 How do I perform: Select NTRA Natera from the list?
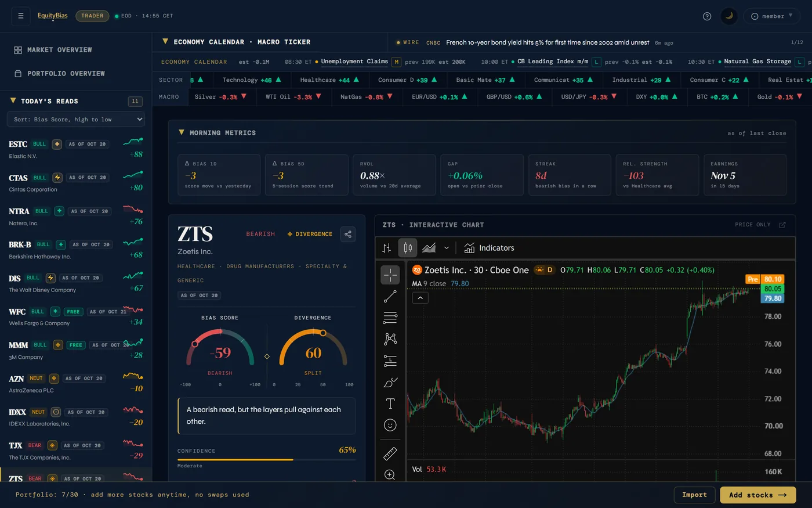click(76, 216)
